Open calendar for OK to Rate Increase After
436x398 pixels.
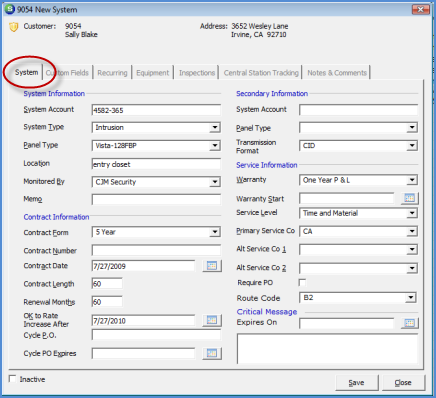pos(212,320)
